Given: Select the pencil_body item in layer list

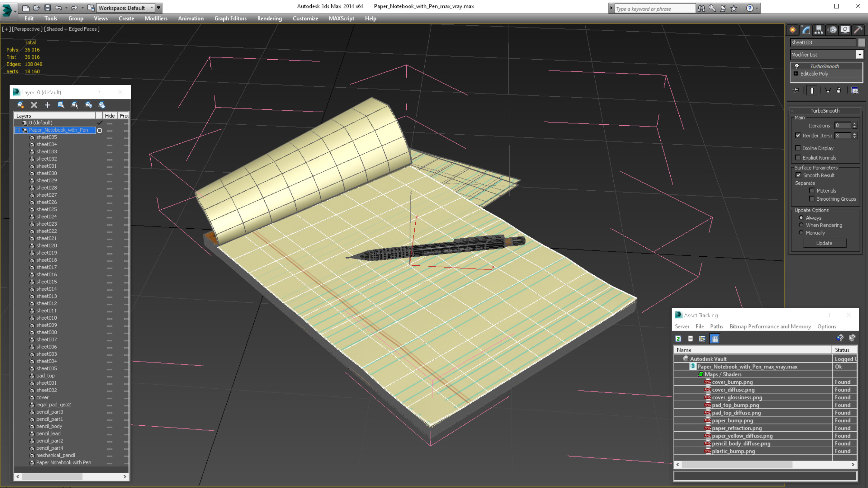Looking at the screenshot, I should pos(49,426).
